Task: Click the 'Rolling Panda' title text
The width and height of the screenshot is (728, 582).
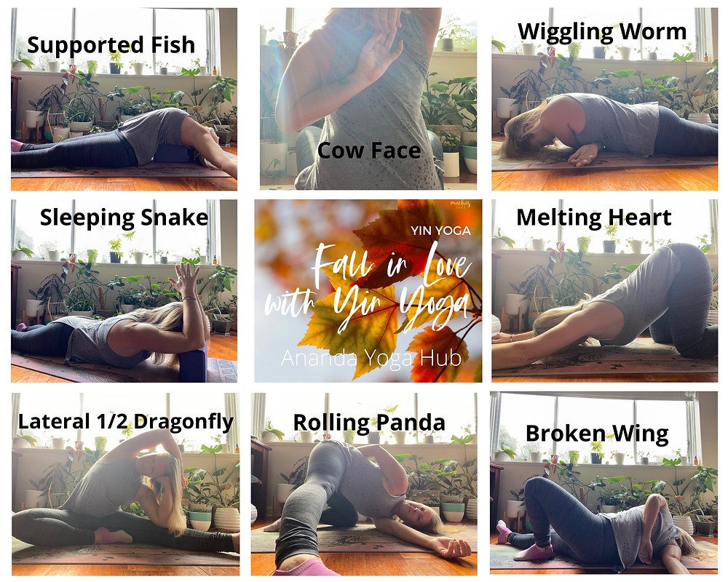Action: (369, 423)
